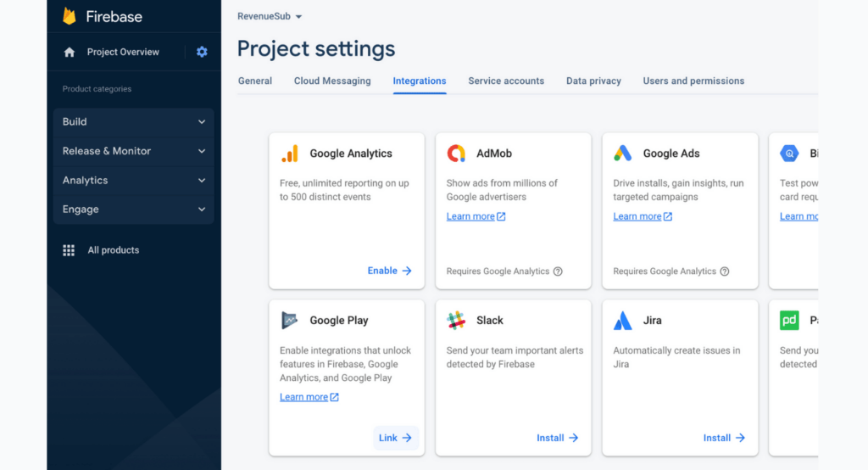Image resolution: width=868 pixels, height=470 pixels.
Task: Click Link on the Google Play card
Action: pos(395,438)
